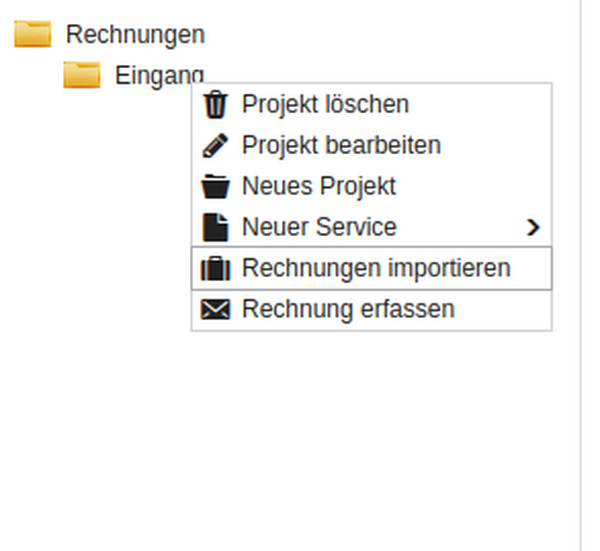Open the Neuer Service menu entry
Image resolution: width=600 pixels, height=551 pixels.
pyautogui.click(x=319, y=227)
